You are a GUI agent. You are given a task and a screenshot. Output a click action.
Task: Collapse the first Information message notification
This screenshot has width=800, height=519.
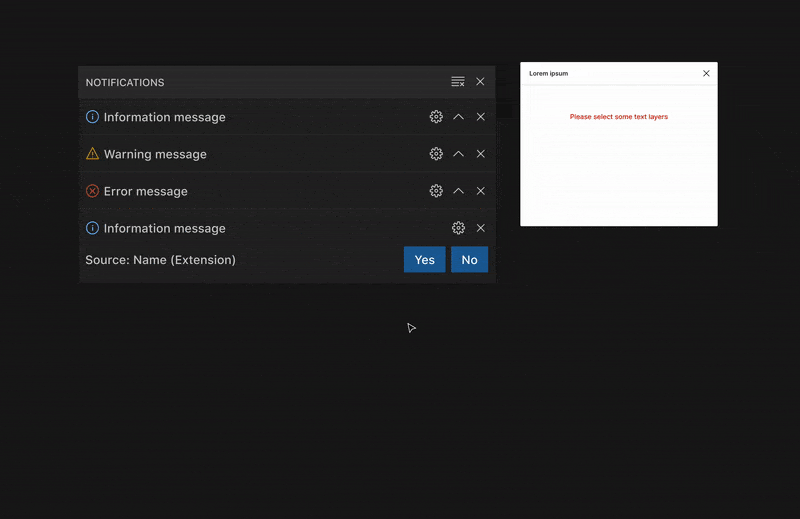click(458, 117)
